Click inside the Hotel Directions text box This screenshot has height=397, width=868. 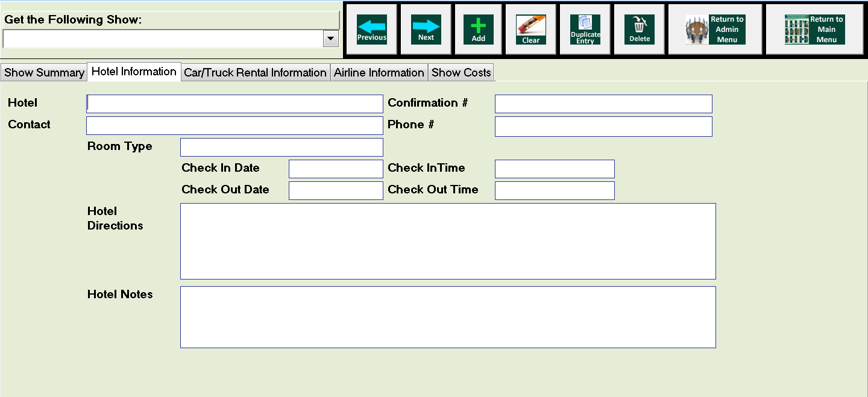pos(448,241)
